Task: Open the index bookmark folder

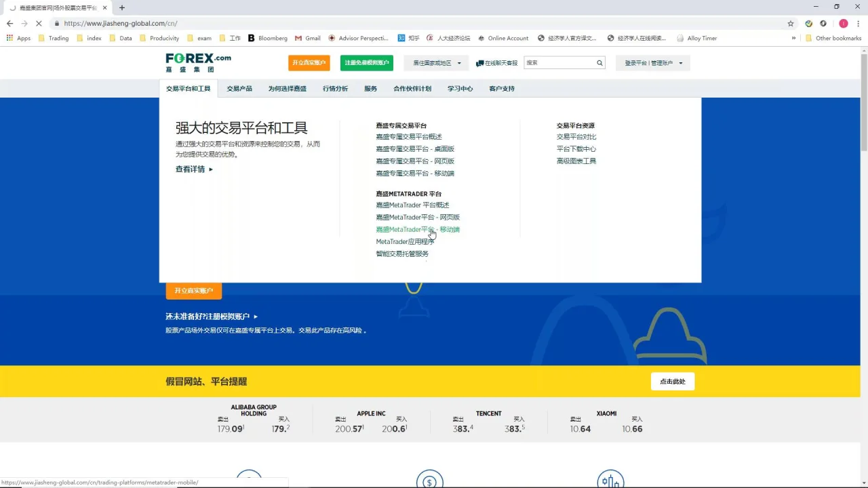Action: (89, 38)
